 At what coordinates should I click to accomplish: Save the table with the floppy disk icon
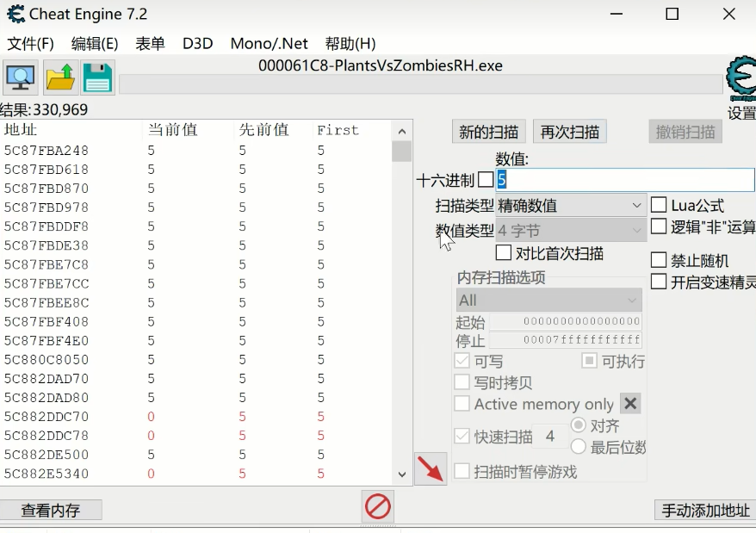(98, 77)
